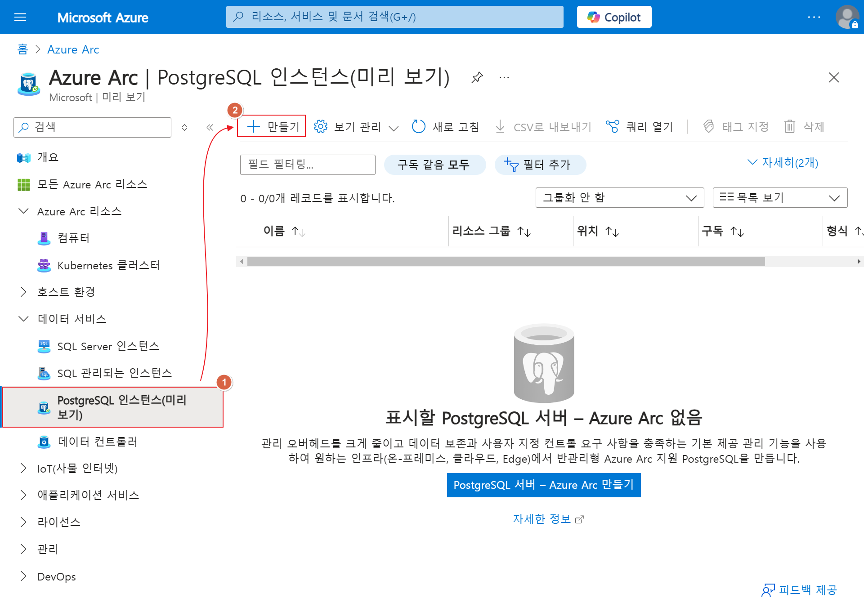Click the Copilot button
Image resolution: width=864 pixels, height=616 pixels.
(x=614, y=17)
